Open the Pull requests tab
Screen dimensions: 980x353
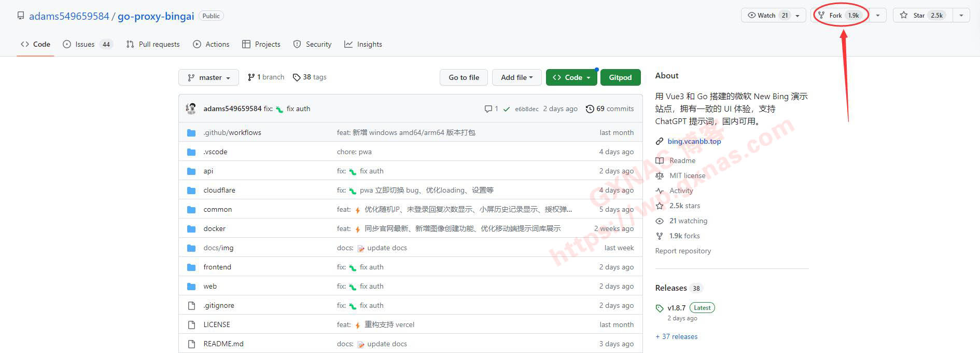click(x=153, y=44)
